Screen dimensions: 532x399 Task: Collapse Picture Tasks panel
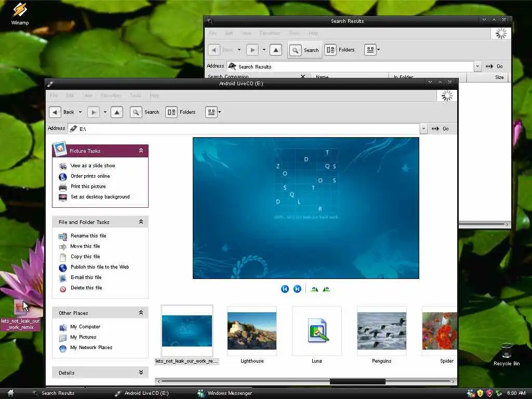pos(141,150)
